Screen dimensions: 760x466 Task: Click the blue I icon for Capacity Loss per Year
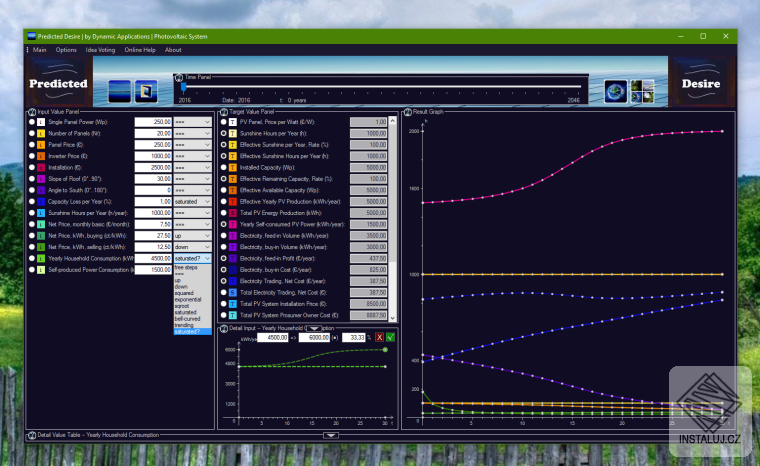41,202
